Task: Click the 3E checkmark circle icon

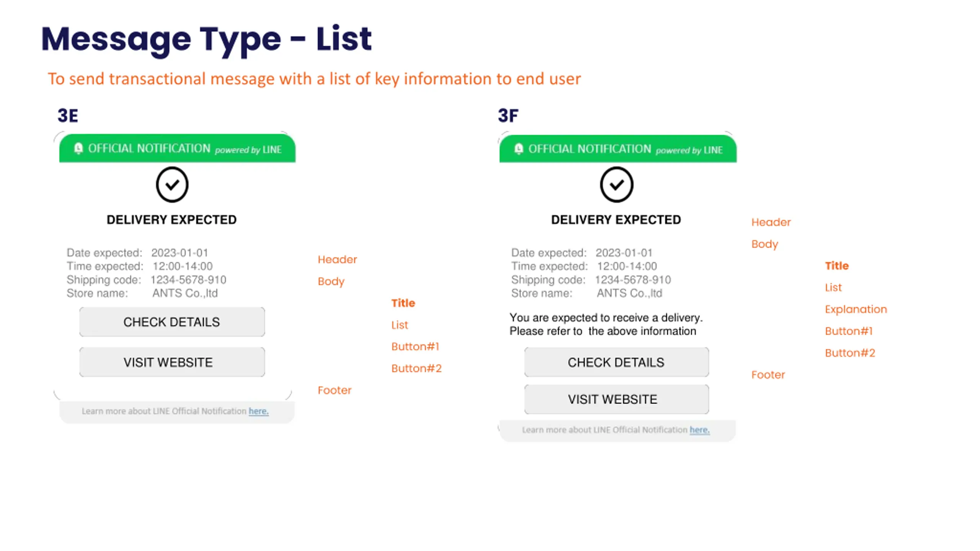Action: (172, 184)
